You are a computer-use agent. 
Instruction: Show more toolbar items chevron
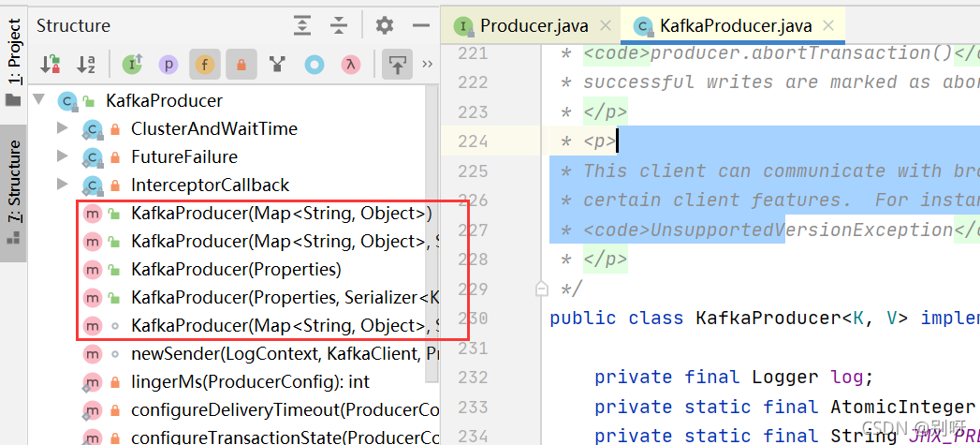point(428,64)
